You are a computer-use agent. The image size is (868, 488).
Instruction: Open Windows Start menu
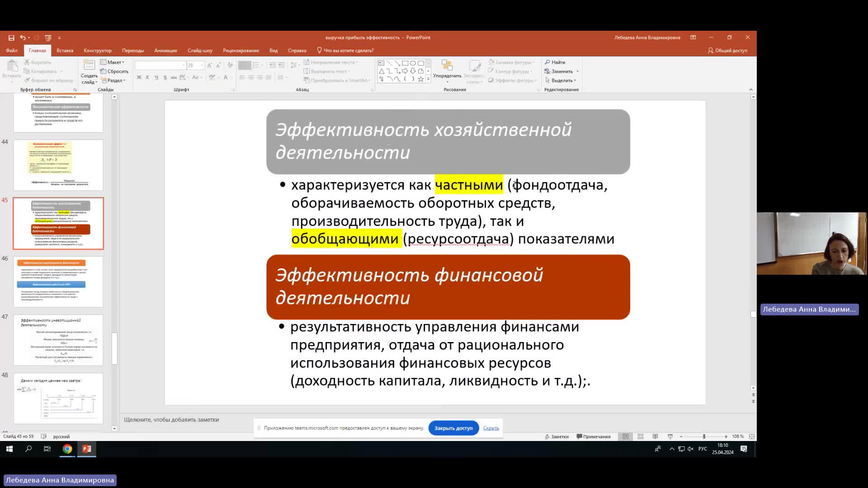coord(9,449)
